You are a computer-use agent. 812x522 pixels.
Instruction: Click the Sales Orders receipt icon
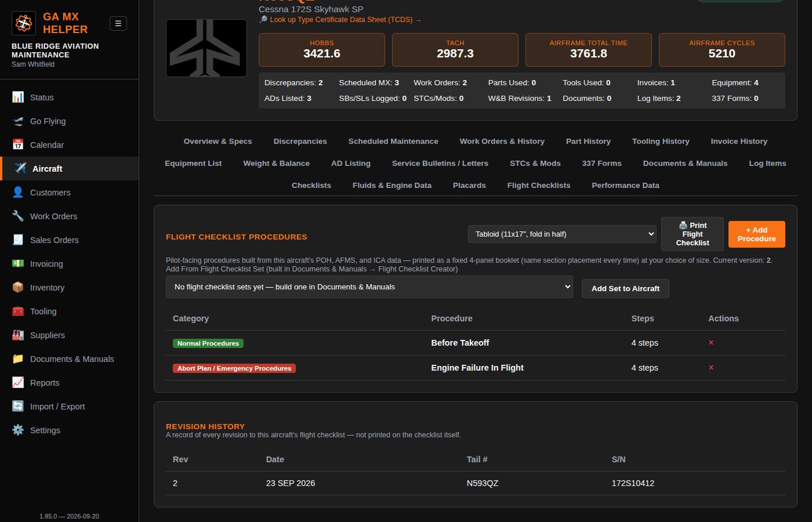coord(18,240)
